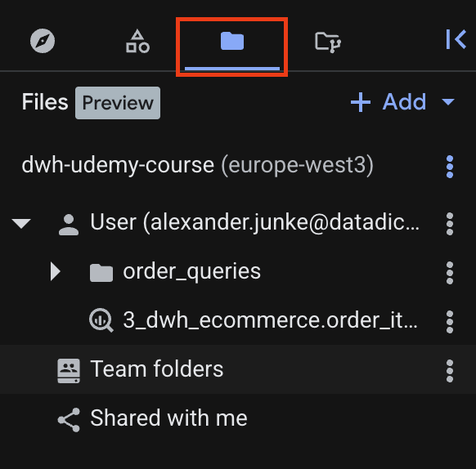
Task: Click the Files panel heading
Action: [45, 102]
